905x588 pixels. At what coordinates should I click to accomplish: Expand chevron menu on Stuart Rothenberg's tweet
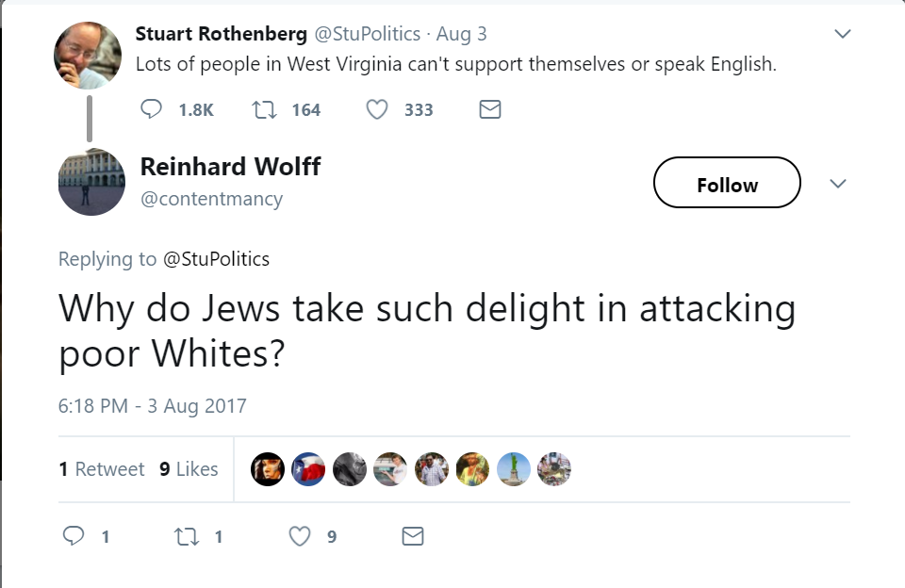tap(843, 34)
